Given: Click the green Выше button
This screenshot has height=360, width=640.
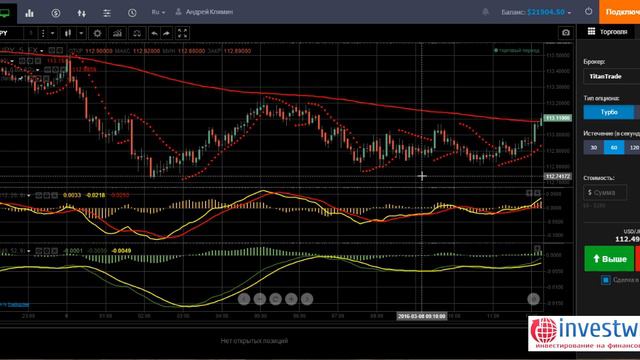Looking at the screenshot, I should click(x=609, y=258).
